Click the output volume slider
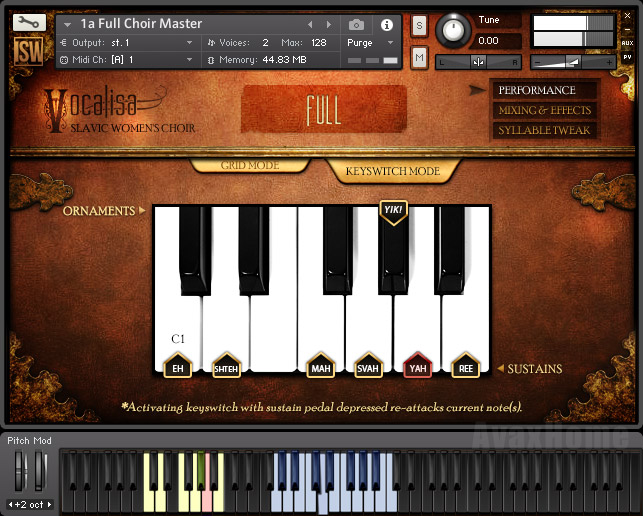Image resolution: width=643 pixels, height=516 pixels. [573, 62]
